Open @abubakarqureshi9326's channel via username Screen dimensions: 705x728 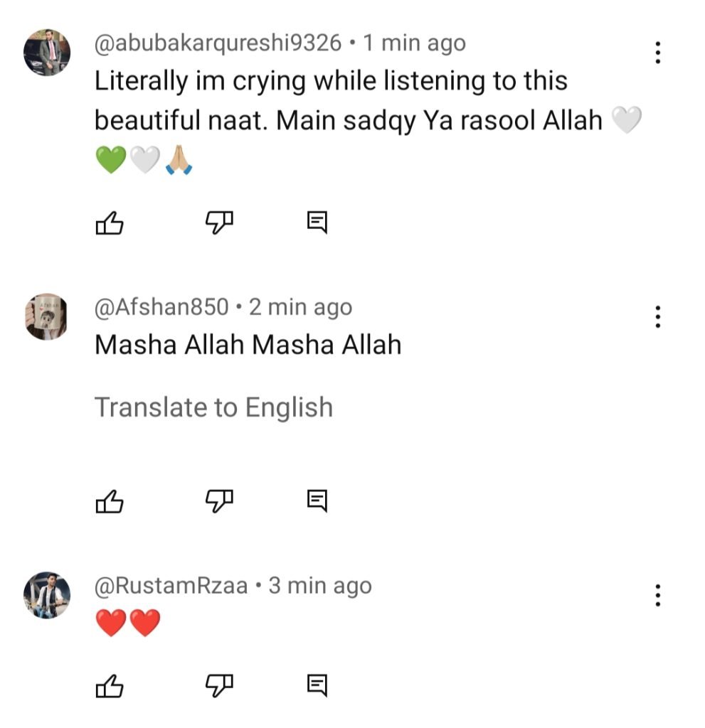click(218, 43)
